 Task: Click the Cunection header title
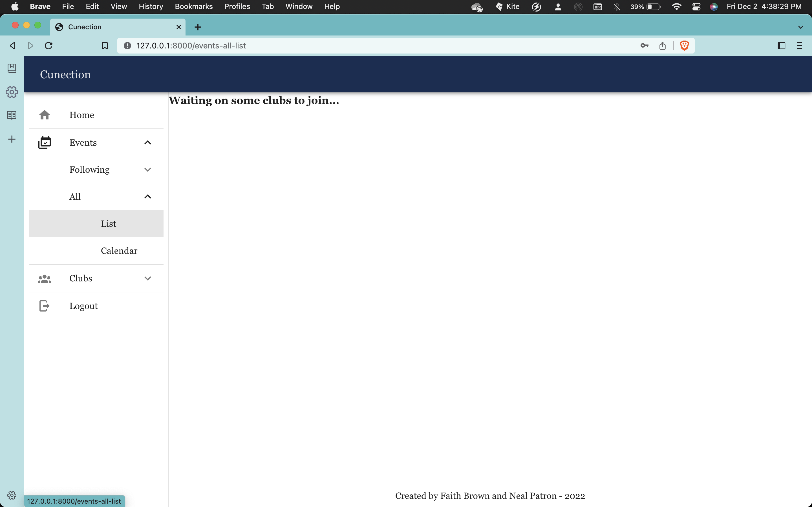[65, 74]
